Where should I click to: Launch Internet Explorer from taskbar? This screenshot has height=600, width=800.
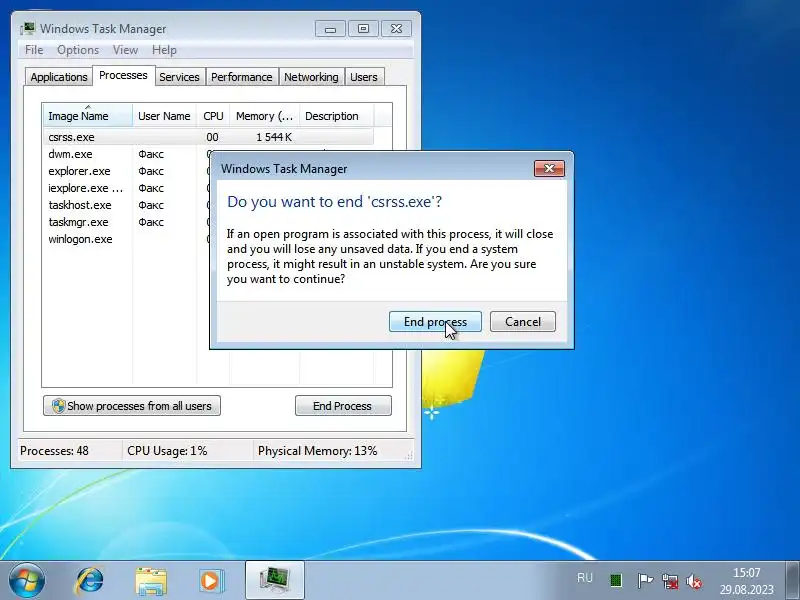click(x=90, y=581)
